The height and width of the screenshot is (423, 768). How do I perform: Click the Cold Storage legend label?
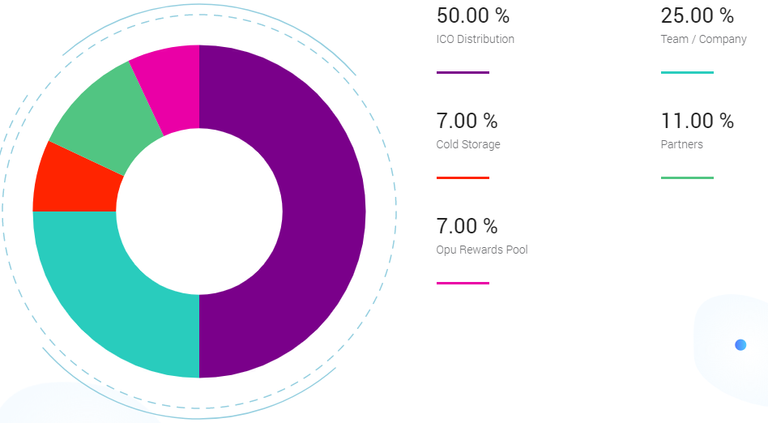[469, 145]
